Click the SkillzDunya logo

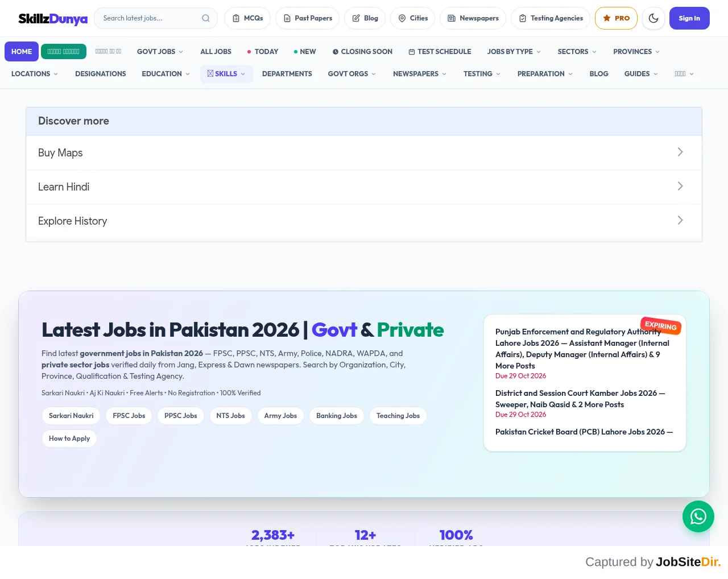(53, 19)
